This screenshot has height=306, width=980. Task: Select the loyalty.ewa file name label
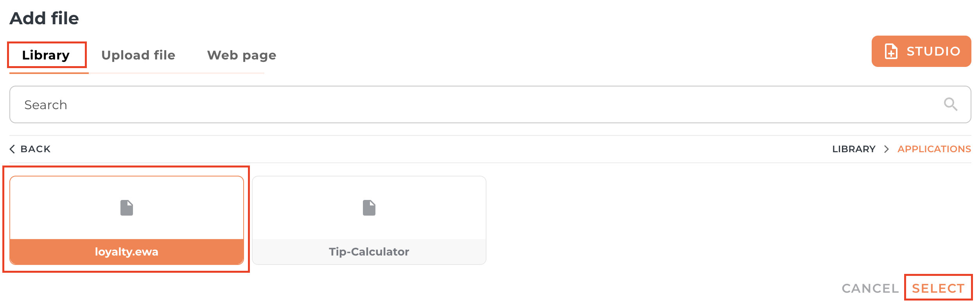[127, 252]
